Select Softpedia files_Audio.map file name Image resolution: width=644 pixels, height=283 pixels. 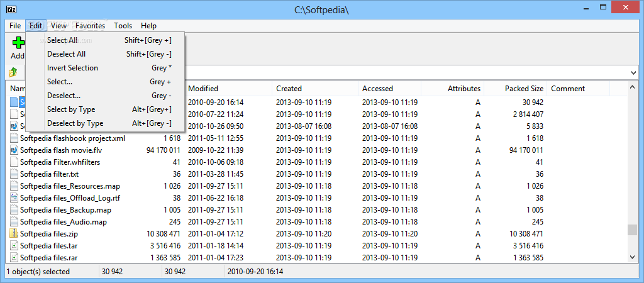pyautogui.click(x=64, y=222)
